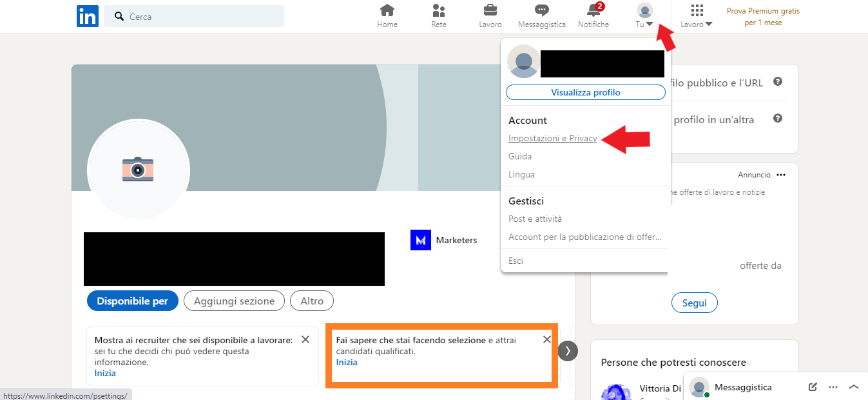Advance the suggestions carousel arrow

point(568,350)
